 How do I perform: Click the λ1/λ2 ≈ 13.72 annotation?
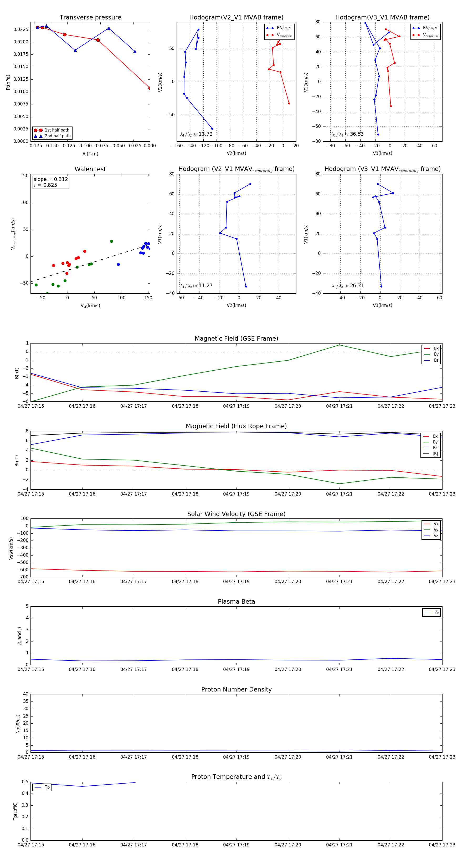(x=196, y=134)
